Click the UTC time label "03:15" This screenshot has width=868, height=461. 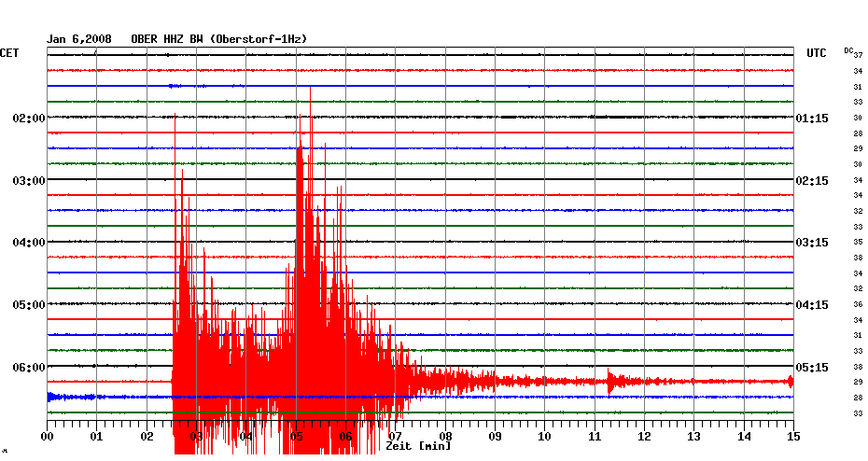812,243
